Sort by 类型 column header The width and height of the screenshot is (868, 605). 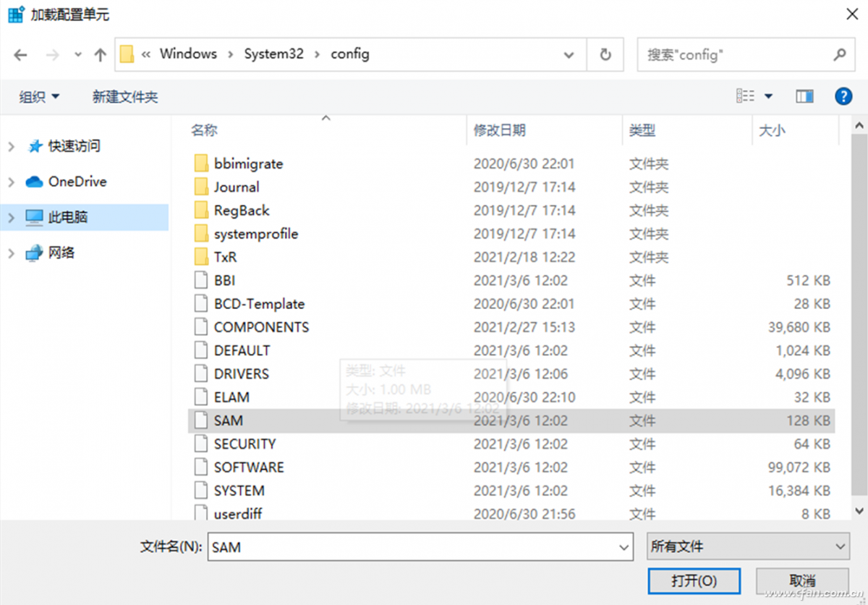pyautogui.click(x=642, y=130)
